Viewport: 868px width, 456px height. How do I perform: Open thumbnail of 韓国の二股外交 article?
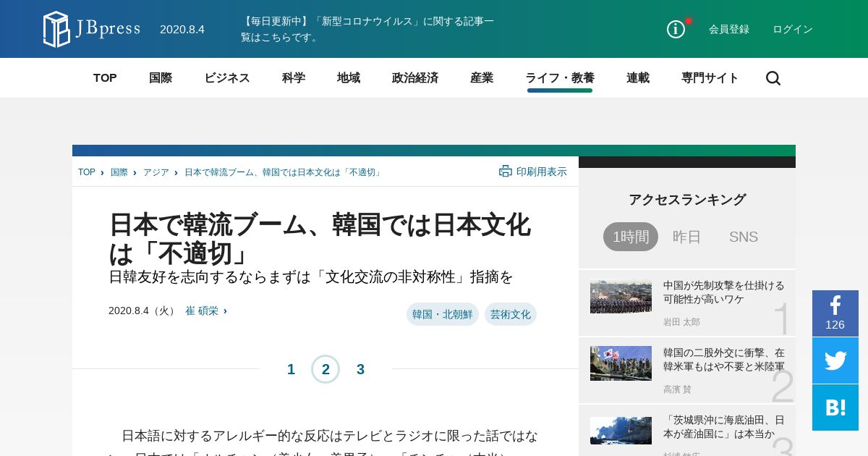click(621, 363)
